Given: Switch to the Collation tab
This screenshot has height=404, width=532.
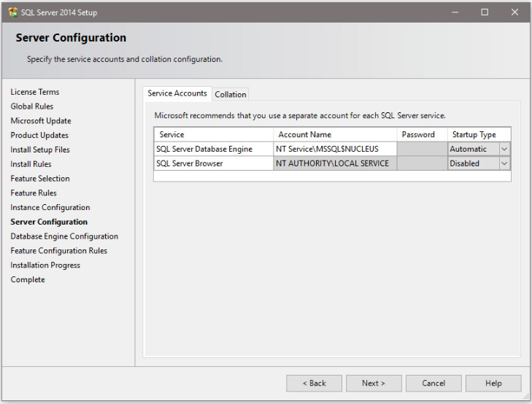Looking at the screenshot, I should coord(231,94).
